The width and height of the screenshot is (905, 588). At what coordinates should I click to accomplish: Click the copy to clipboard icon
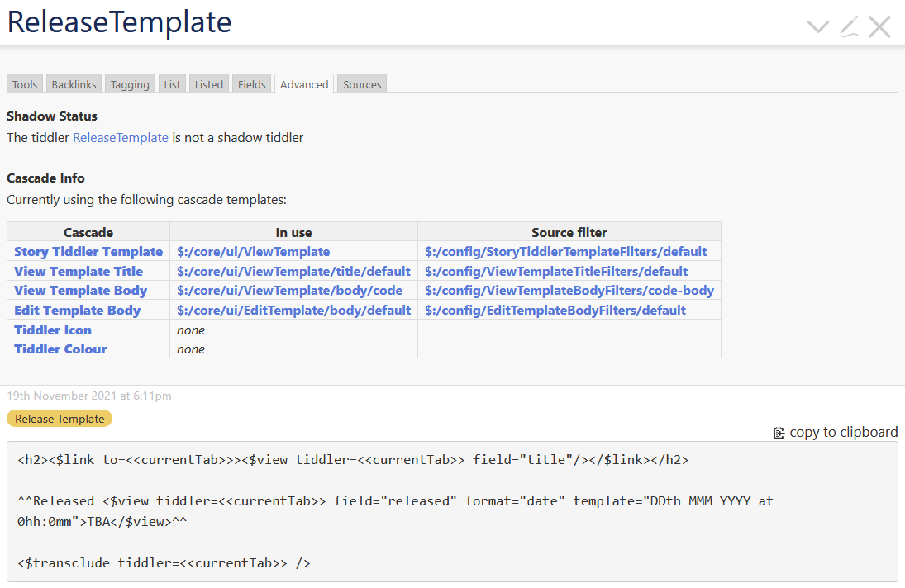click(x=779, y=433)
